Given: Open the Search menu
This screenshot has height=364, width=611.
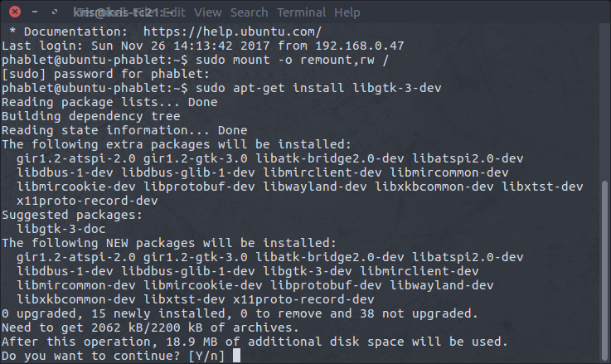Looking at the screenshot, I should tap(250, 12).
